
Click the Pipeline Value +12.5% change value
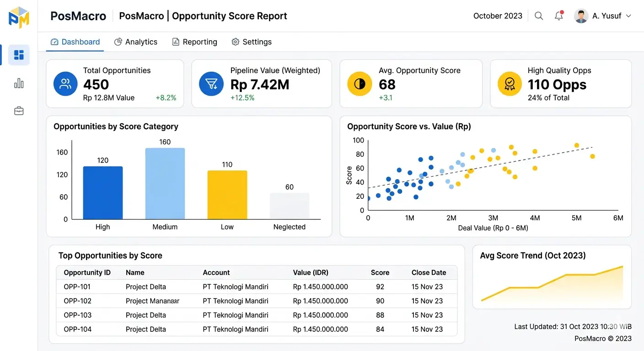[x=242, y=98]
